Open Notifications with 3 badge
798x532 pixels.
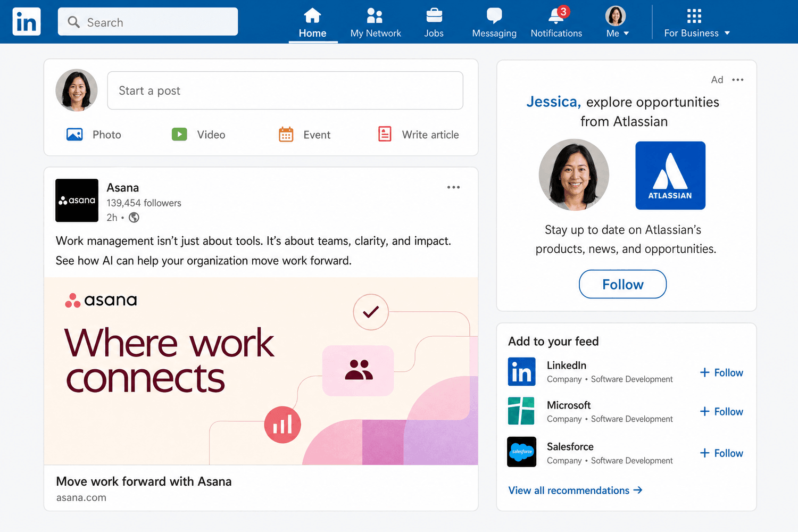[556, 23]
